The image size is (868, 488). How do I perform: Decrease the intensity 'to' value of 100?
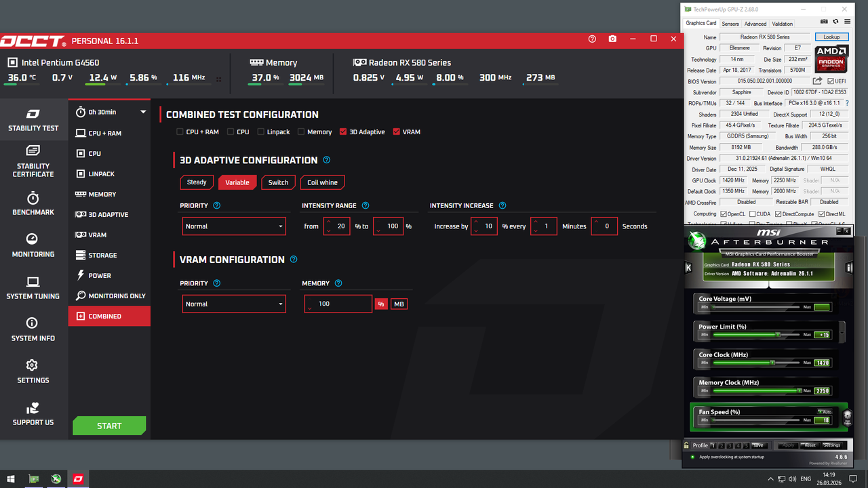click(x=379, y=231)
